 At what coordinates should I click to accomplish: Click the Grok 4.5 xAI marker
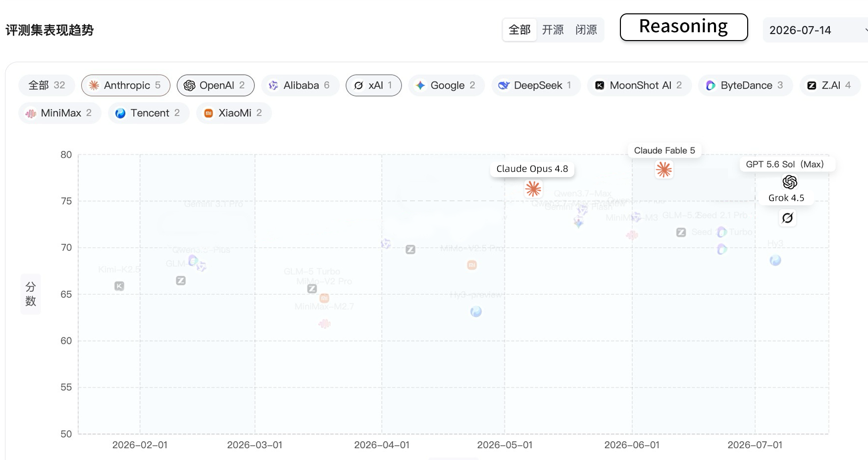(788, 218)
